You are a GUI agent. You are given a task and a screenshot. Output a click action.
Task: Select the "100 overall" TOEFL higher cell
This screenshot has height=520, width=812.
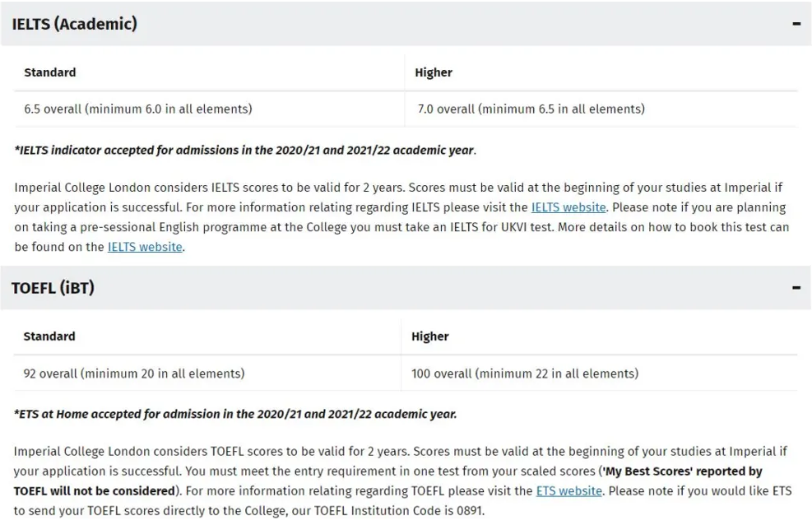[525, 374]
